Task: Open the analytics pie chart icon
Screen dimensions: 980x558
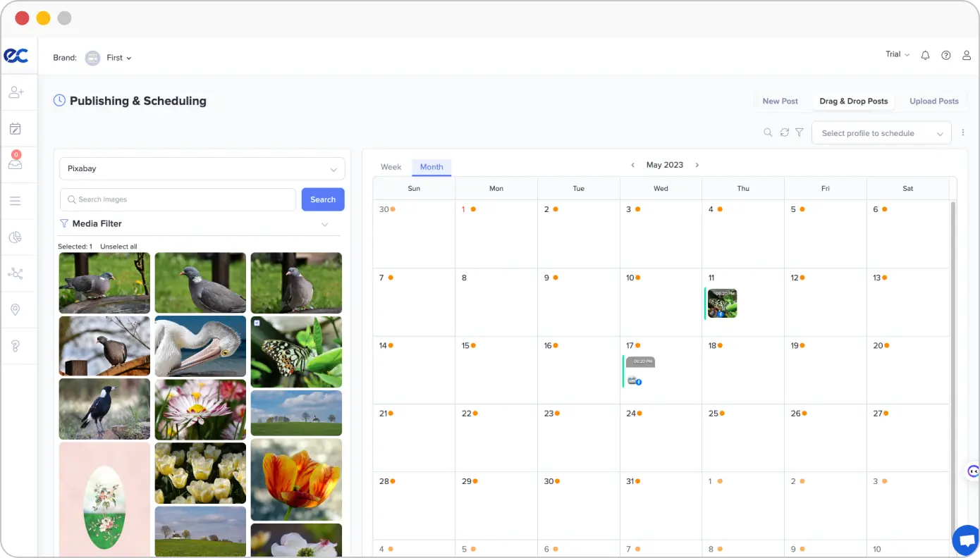Action: point(19,237)
